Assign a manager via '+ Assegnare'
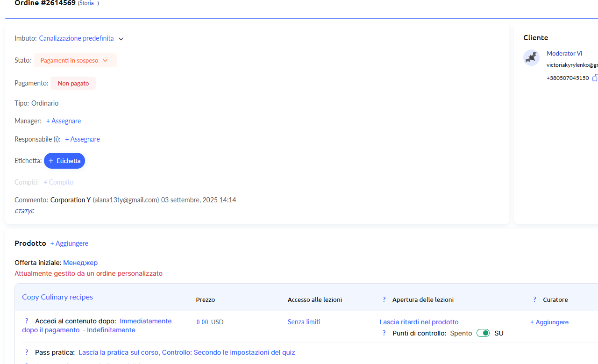This screenshot has height=364, width=598. coord(64,121)
